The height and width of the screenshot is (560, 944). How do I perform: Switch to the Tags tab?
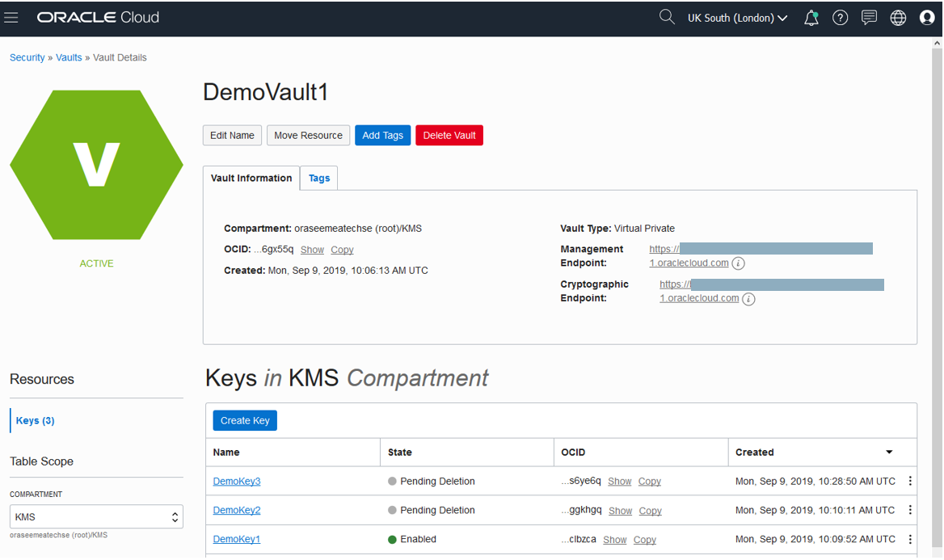[x=319, y=179]
